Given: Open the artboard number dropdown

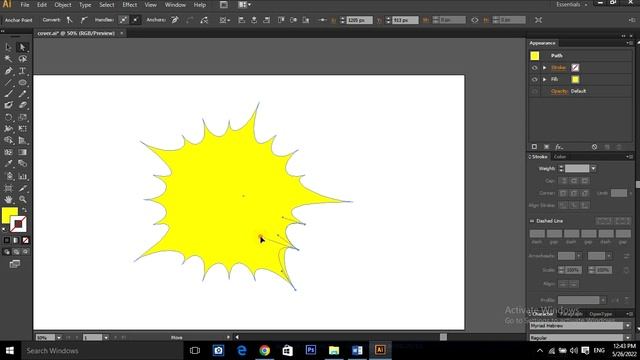Looking at the screenshot, I should pos(106,338).
